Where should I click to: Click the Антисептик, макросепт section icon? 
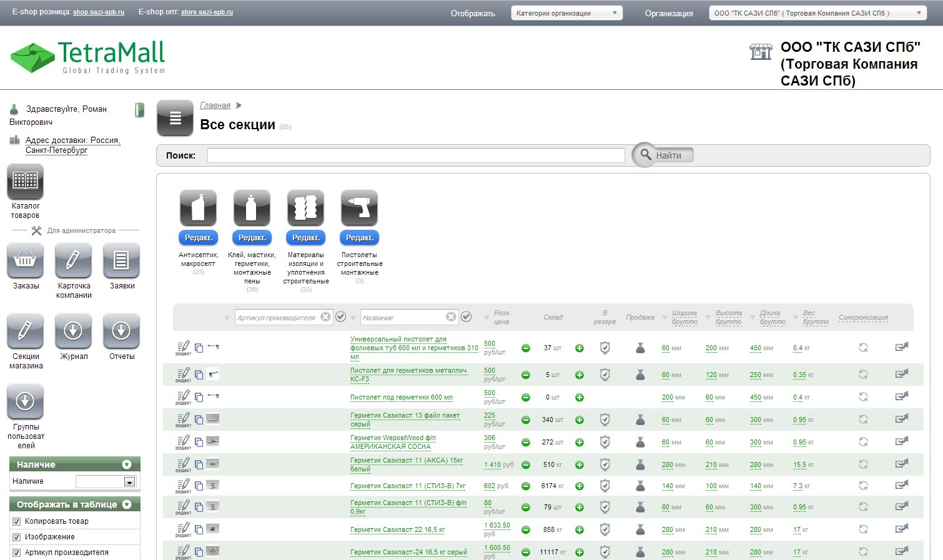pos(198,208)
